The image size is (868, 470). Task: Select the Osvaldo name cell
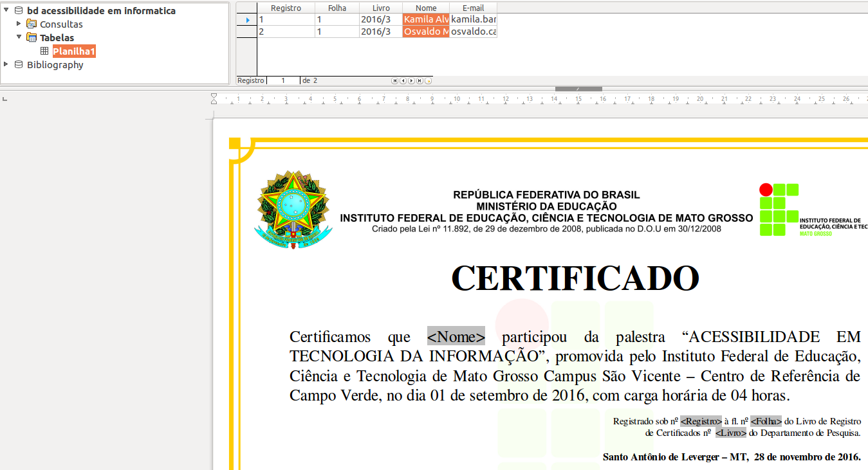pos(426,32)
